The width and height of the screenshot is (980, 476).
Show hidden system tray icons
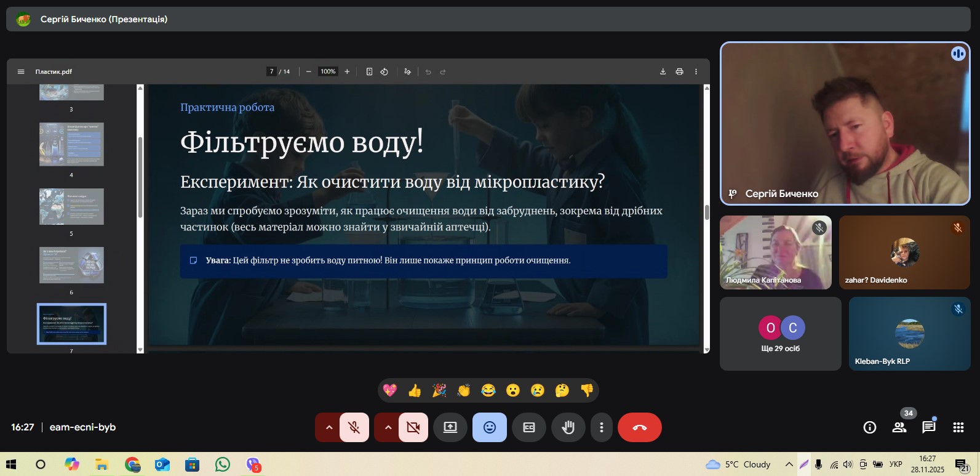click(789, 464)
